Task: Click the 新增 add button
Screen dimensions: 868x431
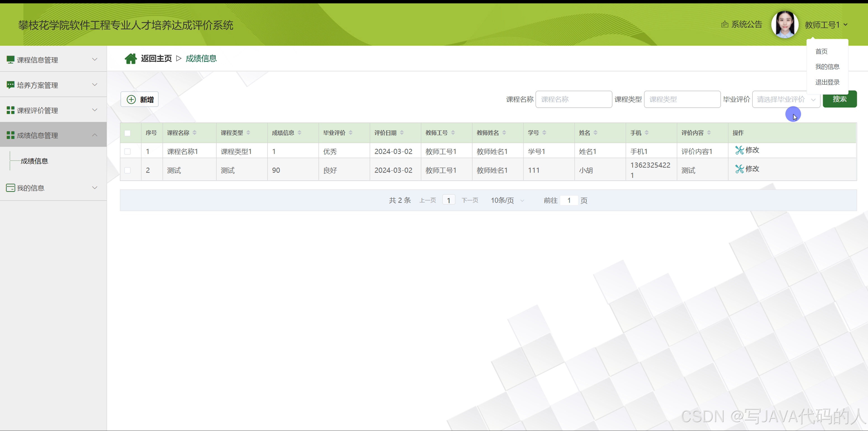Action: tap(139, 100)
